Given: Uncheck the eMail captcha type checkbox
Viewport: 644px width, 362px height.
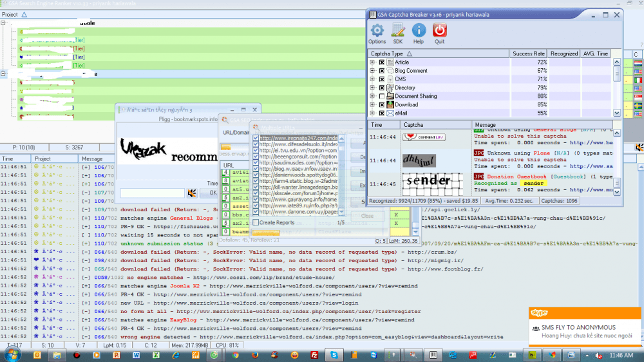Looking at the screenshot, I should pyautogui.click(x=381, y=113).
